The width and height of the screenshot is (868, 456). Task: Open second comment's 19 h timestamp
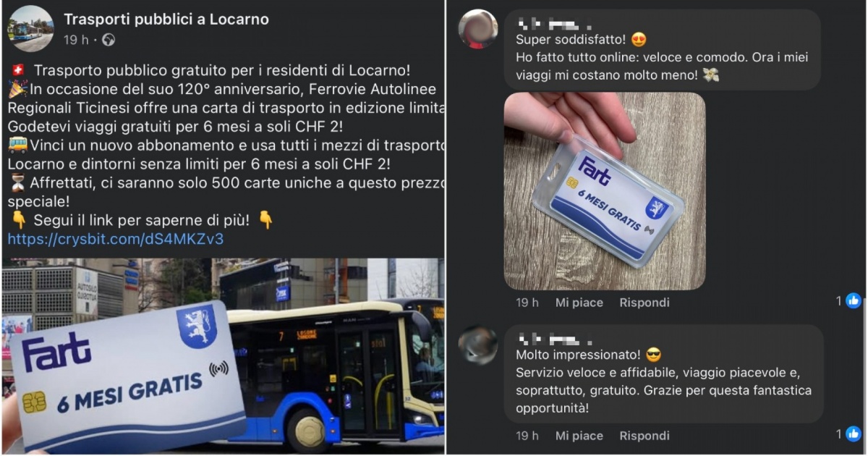click(x=527, y=436)
